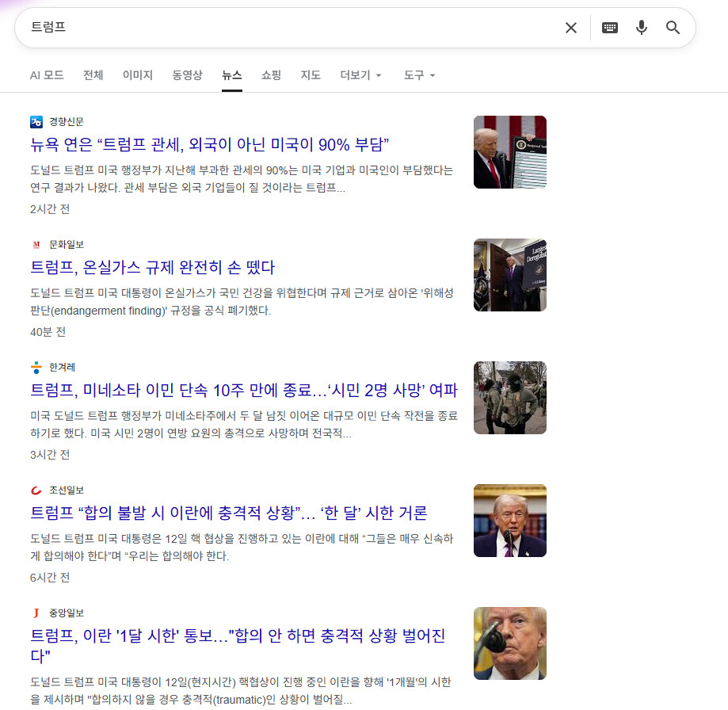Click the 조선일보 source favicon

(36, 491)
